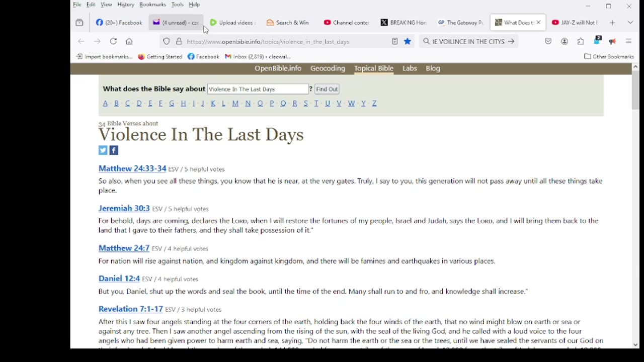Open the Other Bookmarks folder
644x362 pixels.
pyautogui.click(x=609, y=56)
